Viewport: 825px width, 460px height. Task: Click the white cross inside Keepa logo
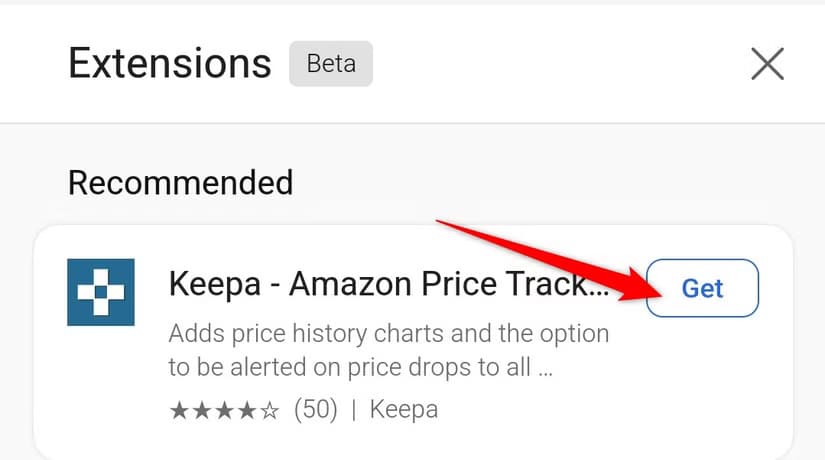point(101,292)
